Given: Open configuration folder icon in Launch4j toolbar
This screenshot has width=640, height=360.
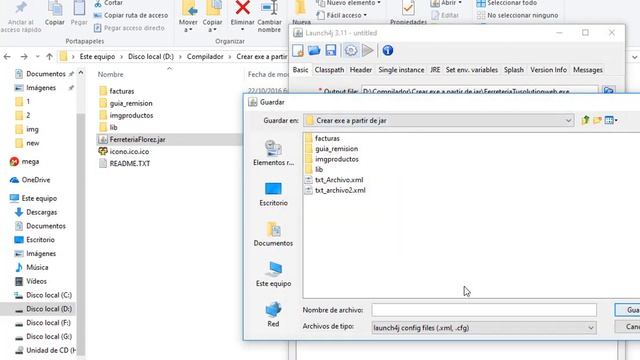Looking at the screenshot, I should [x=314, y=51].
